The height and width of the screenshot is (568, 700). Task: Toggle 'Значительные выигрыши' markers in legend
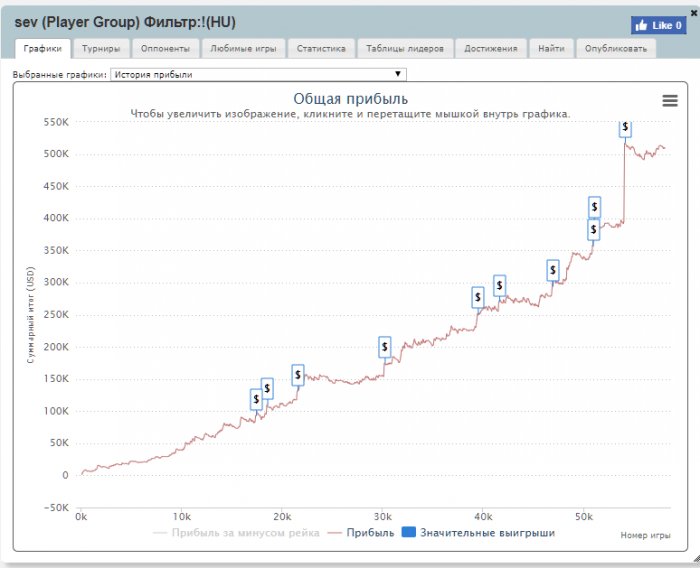[487, 533]
